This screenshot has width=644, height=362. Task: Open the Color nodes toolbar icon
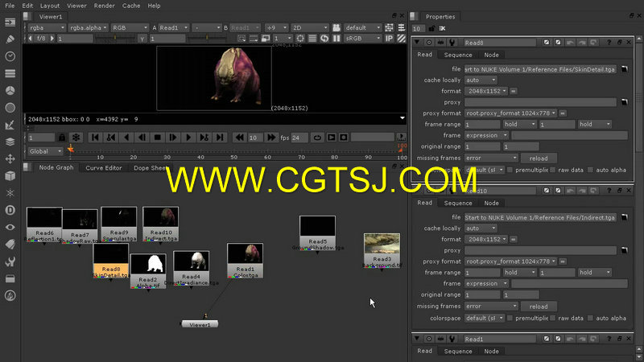tap(10, 90)
